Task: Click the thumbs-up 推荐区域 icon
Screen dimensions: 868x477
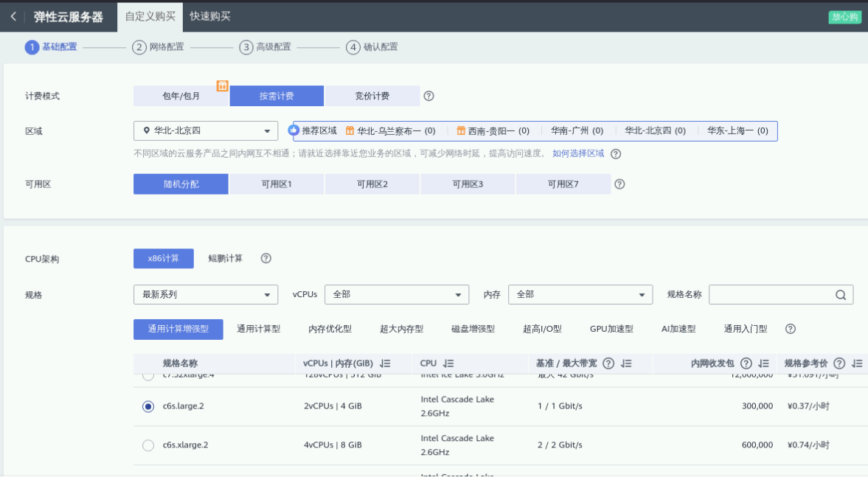Action: pyautogui.click(x=294, y=130)
